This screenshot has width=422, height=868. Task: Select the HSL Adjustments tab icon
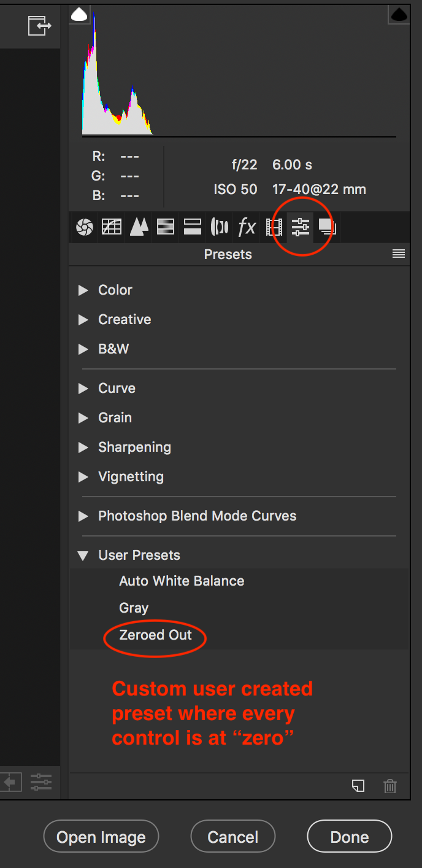(x=166, y=227)
